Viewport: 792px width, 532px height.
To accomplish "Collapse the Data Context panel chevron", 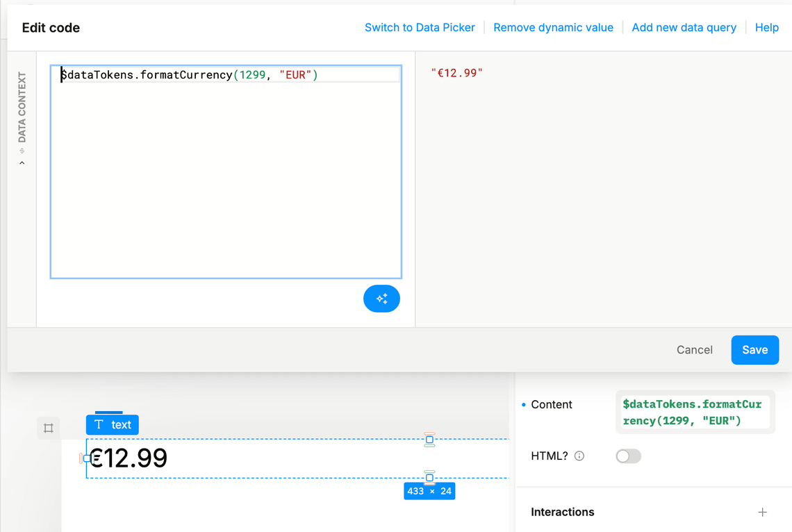I will pos(22,161).
